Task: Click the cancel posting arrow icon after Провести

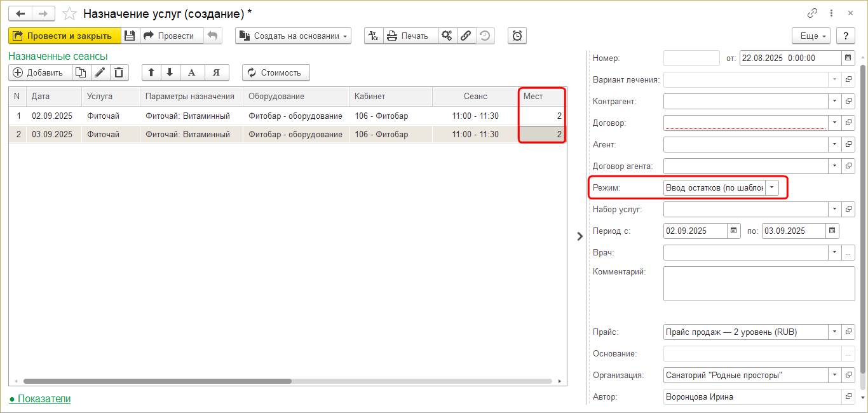Action: coord(213,36)
